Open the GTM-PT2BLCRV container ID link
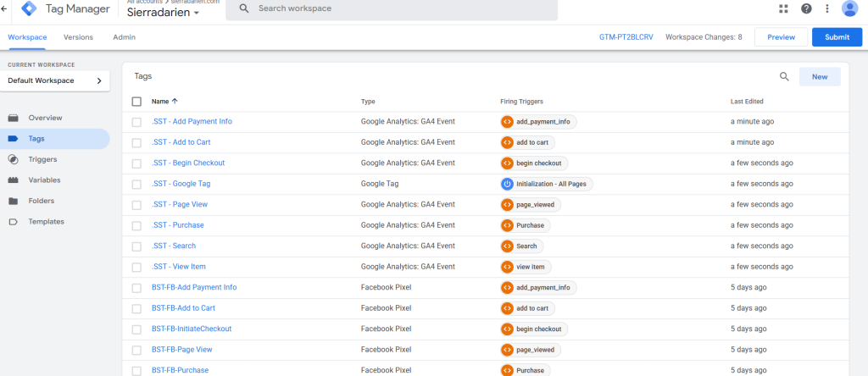Image resolution: width=868 pixels, height=376 pixels. pyautogui.click(x=626, y=37)
